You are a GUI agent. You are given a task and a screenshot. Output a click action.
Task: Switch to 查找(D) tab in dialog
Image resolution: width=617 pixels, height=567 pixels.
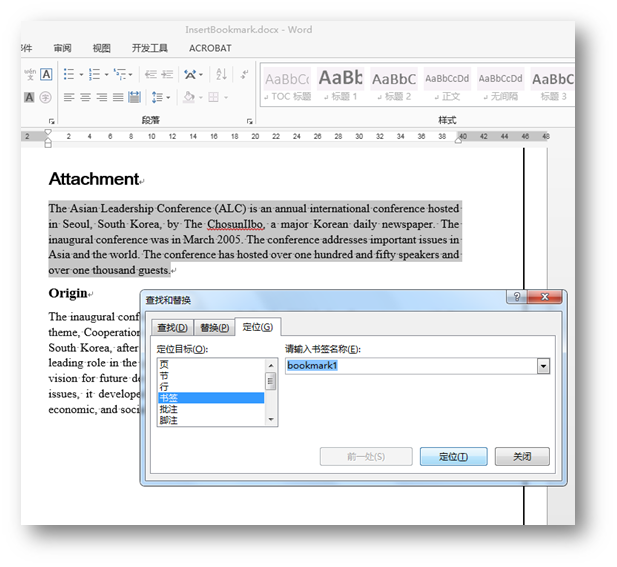pos(172,328)
